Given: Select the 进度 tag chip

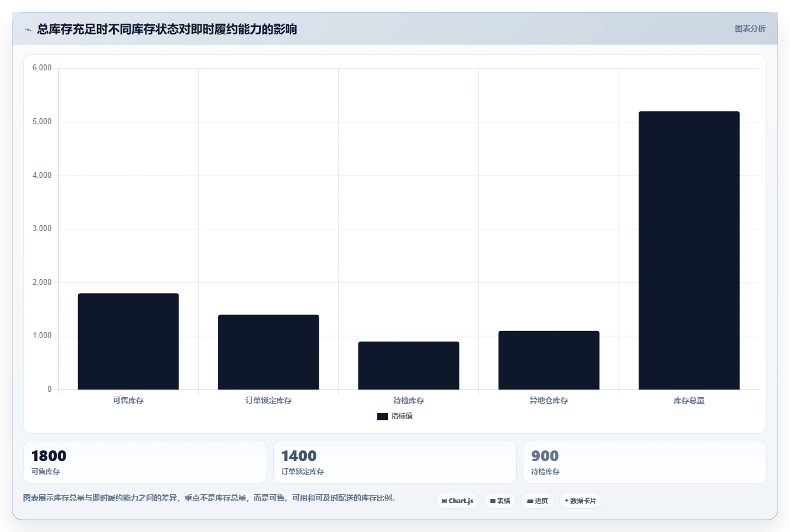Looking at the screenshot, I should click(x=538, y=501).
